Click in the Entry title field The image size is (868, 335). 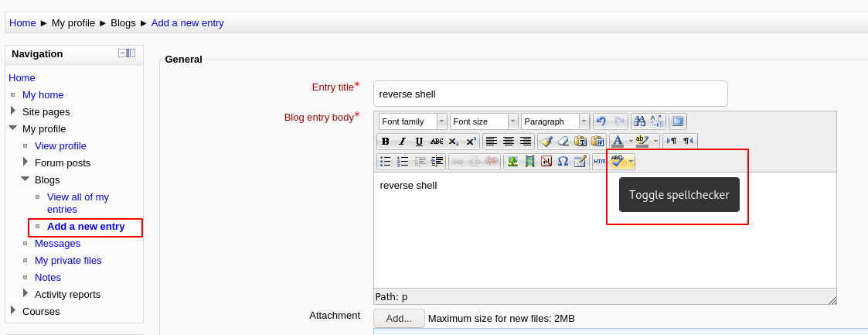tap(550, 94)
